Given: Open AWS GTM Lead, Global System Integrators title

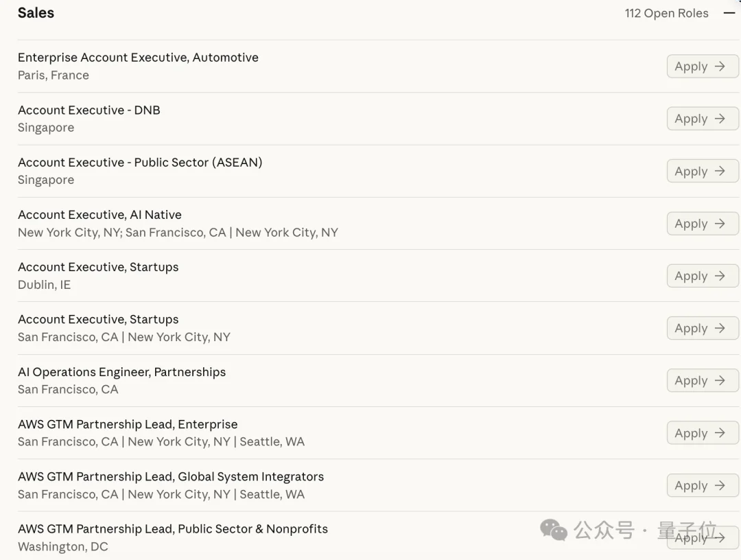Looking at the screenshot, I should point(171,477).
